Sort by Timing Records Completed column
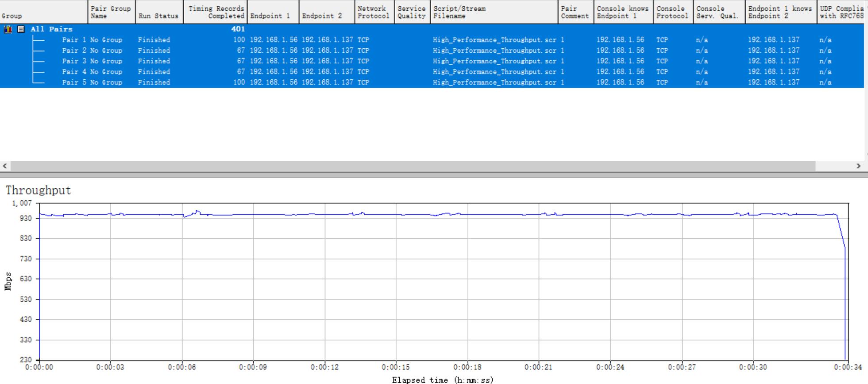Viewport: 868px width, 384px height. coord(216,12)
